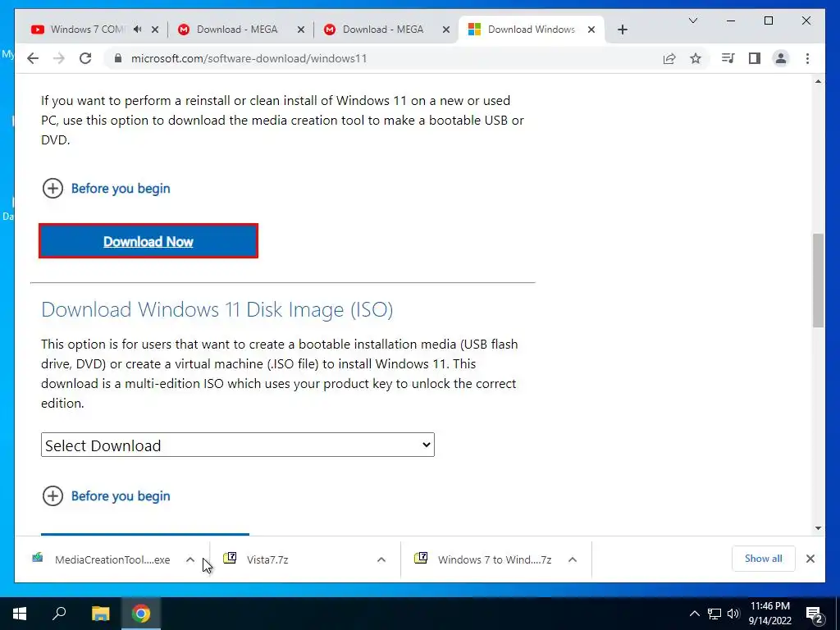Open taskbar search magnifier
840x630 pixels.
tap(59, 614)
